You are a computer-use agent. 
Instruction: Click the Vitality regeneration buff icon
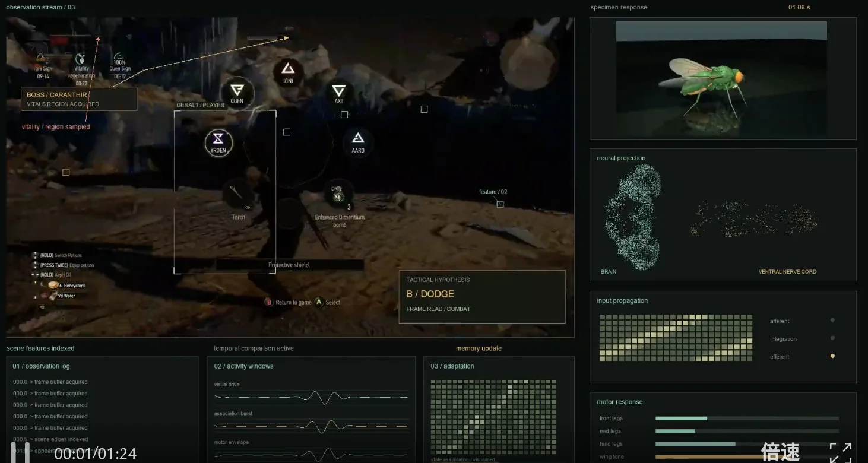(81, 59)
